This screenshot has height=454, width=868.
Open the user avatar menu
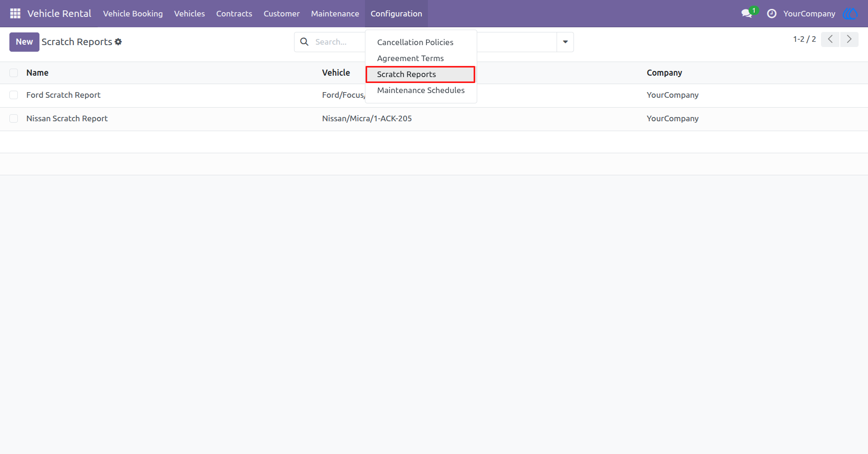point(851,14)
